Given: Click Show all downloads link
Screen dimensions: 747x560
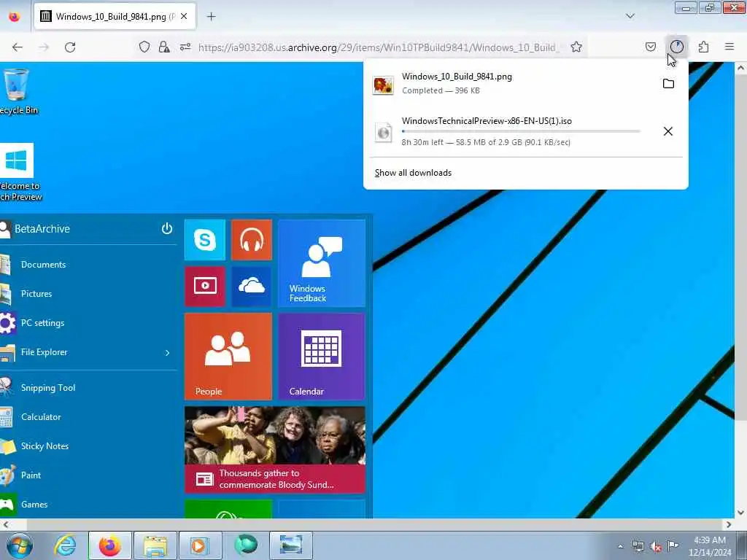Looking at the screenshot, I should pos(413,173).
